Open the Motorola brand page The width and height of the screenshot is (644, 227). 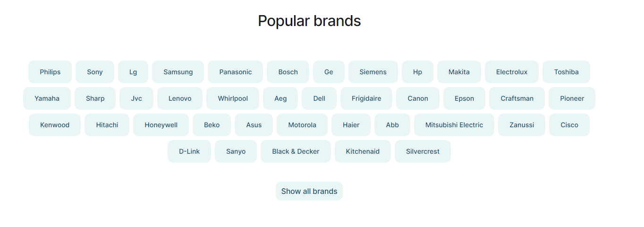(x=302, y=125)
